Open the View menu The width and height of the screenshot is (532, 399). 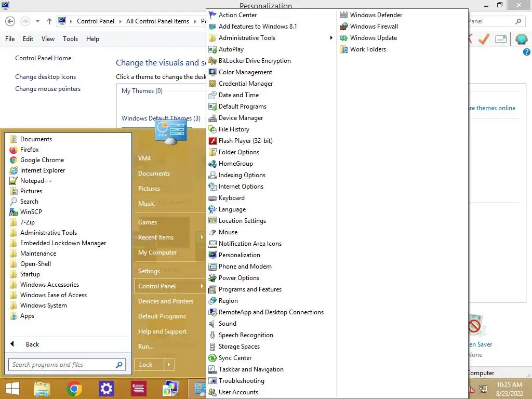click(48, 39)
